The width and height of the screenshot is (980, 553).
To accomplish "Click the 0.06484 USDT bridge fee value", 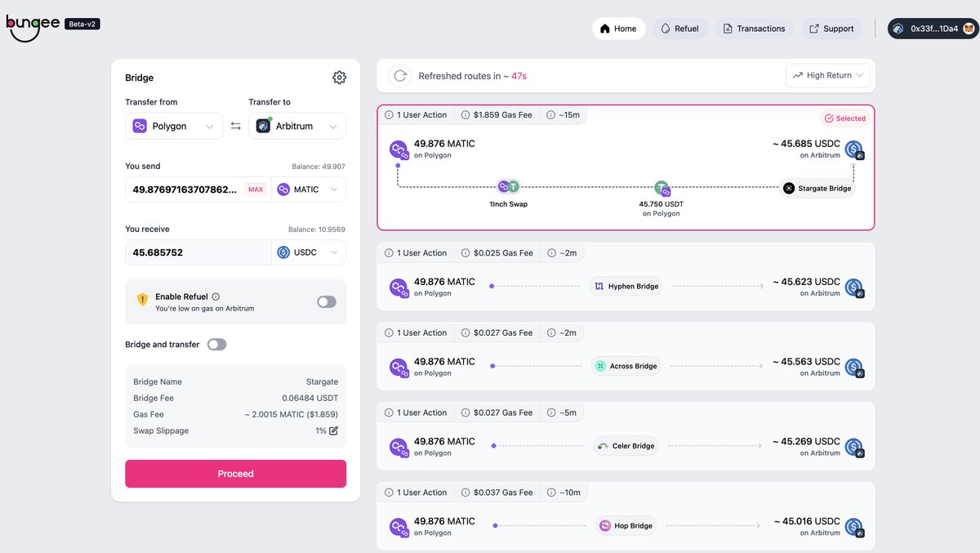I will (x=309, y=399).
